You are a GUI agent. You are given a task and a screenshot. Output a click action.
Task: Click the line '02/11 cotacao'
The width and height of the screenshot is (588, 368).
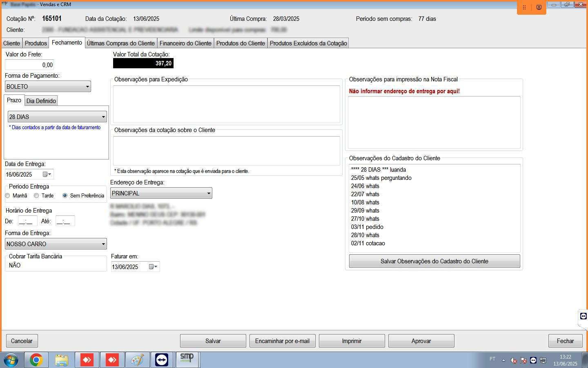click(368, 243)
